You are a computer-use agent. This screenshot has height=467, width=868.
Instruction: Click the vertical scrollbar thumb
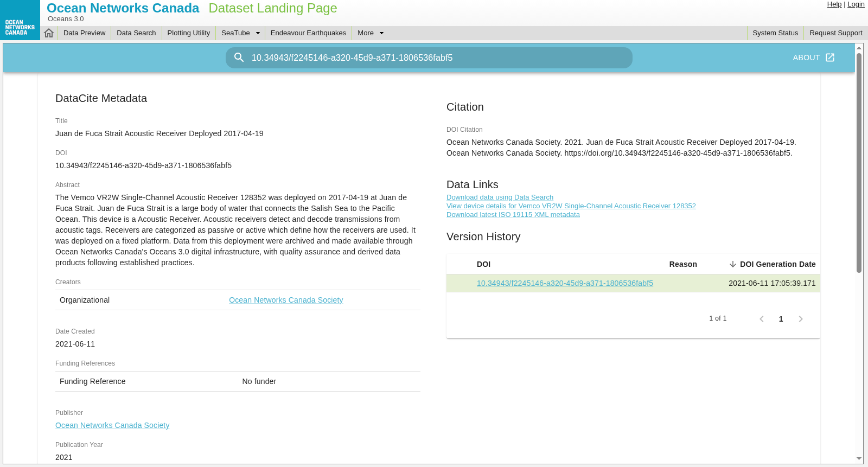pos(859,163)
